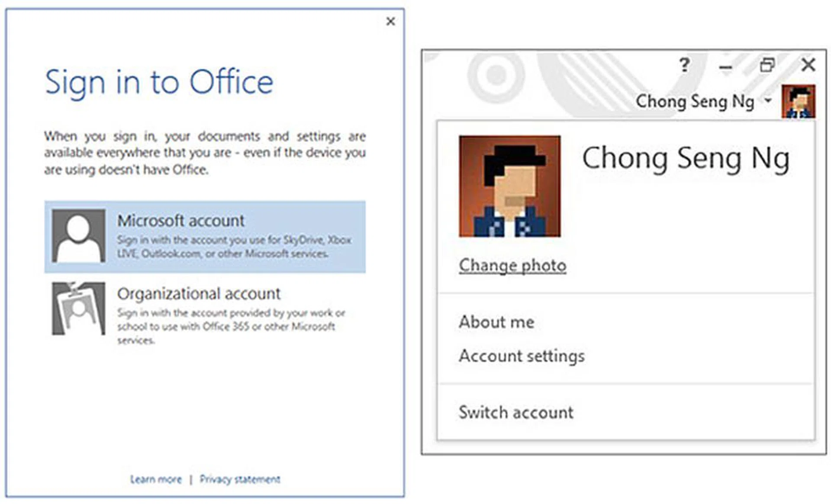831x504 pixels.
Task: Click the large pixel-art profile photo
Action: tap(509, 186)
